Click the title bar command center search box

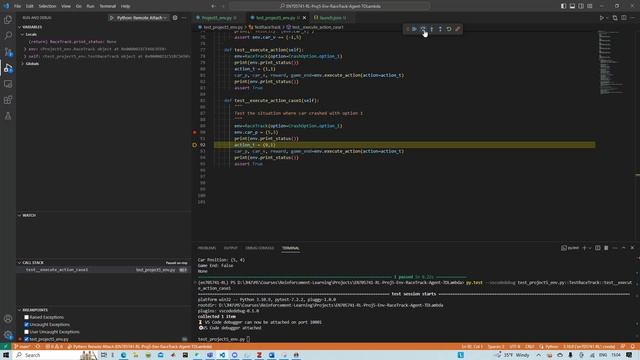click(x=330, y=6)
